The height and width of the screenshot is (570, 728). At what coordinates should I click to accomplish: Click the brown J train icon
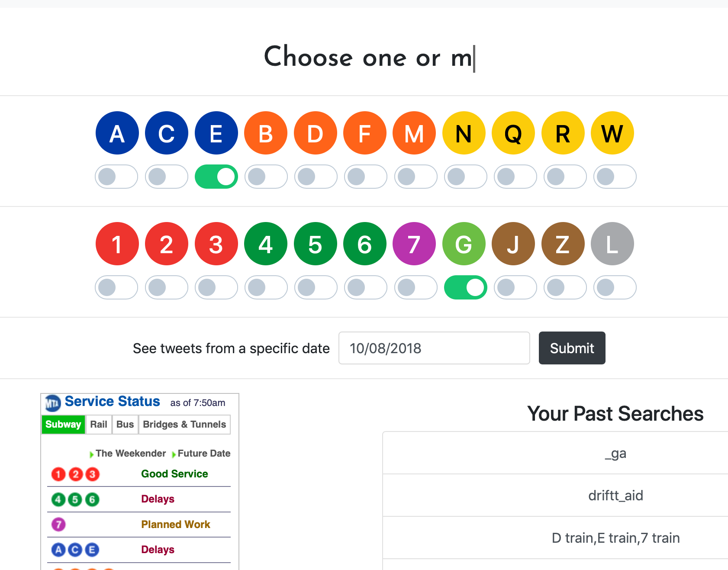point(513,244)
